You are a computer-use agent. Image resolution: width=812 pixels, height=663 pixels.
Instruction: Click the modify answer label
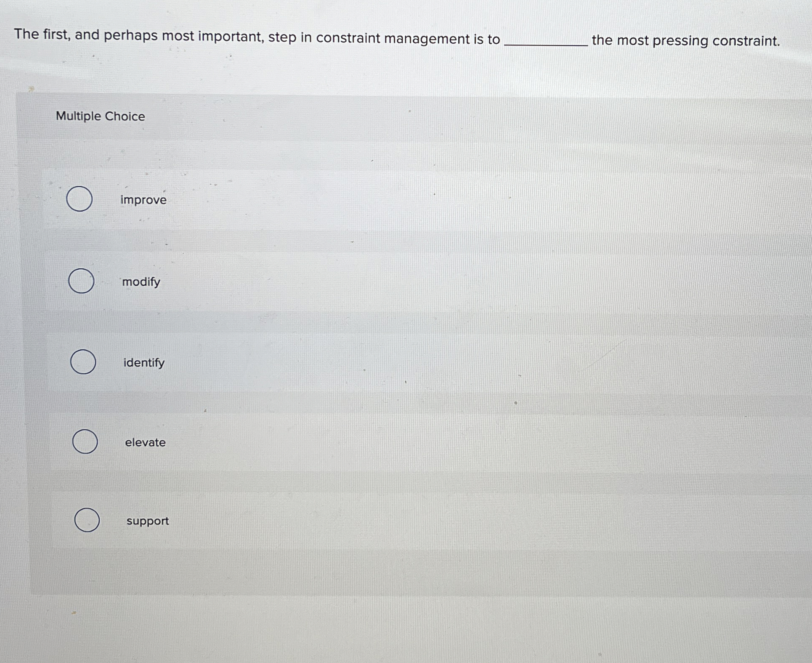click(x=141, y=282)
